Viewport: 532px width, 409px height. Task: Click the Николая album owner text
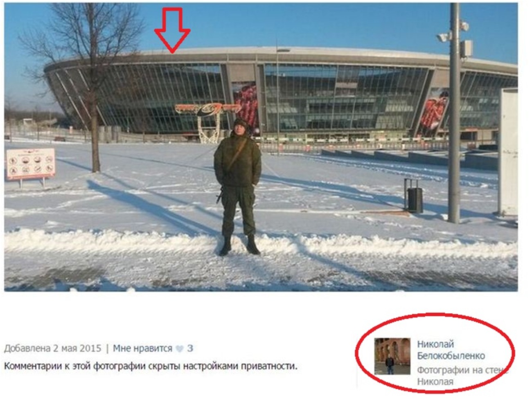point(435,382)
